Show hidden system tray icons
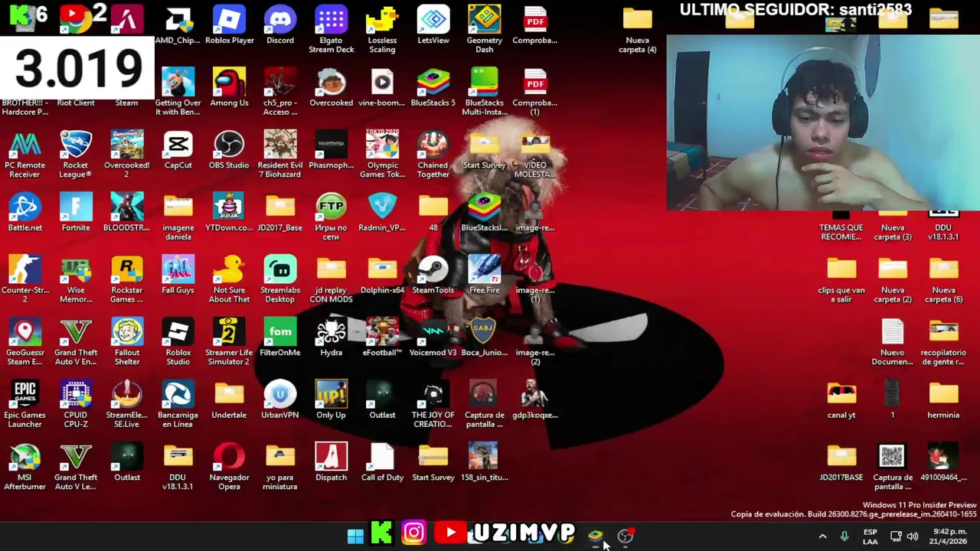This screenshot has width=980, height=551. (x=822, y=536)
